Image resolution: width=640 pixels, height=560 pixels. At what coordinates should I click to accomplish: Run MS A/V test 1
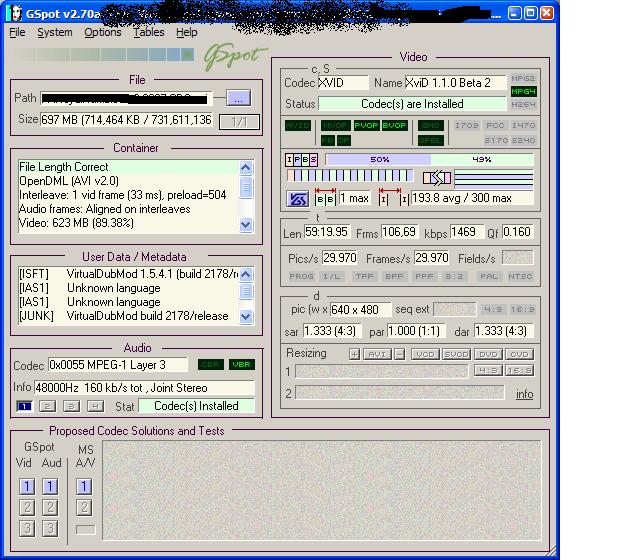(84, 486)
